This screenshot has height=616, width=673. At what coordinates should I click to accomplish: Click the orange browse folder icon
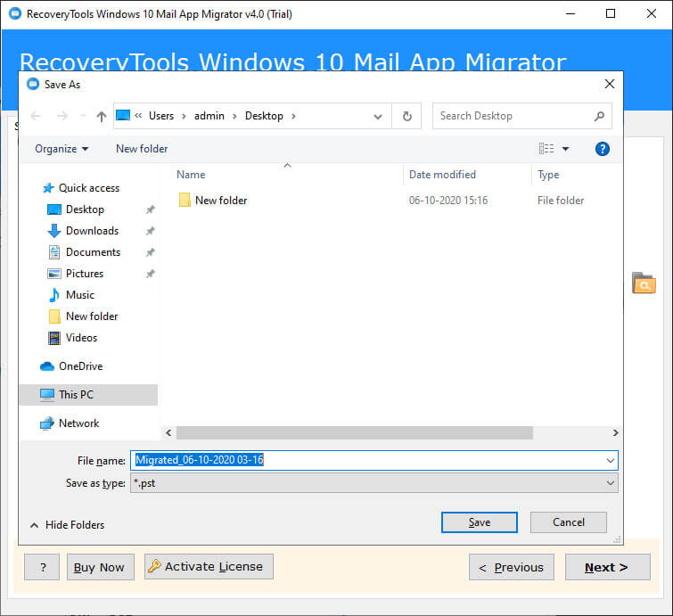click(x=644, y=283)
